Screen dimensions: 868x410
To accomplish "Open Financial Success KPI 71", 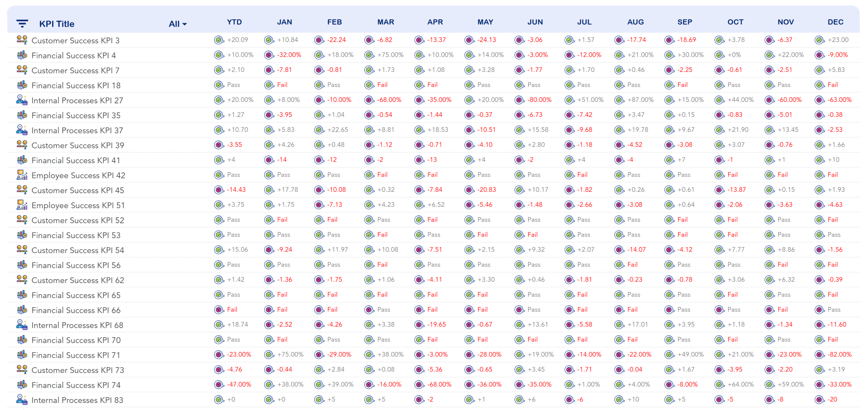I will 75,355.
